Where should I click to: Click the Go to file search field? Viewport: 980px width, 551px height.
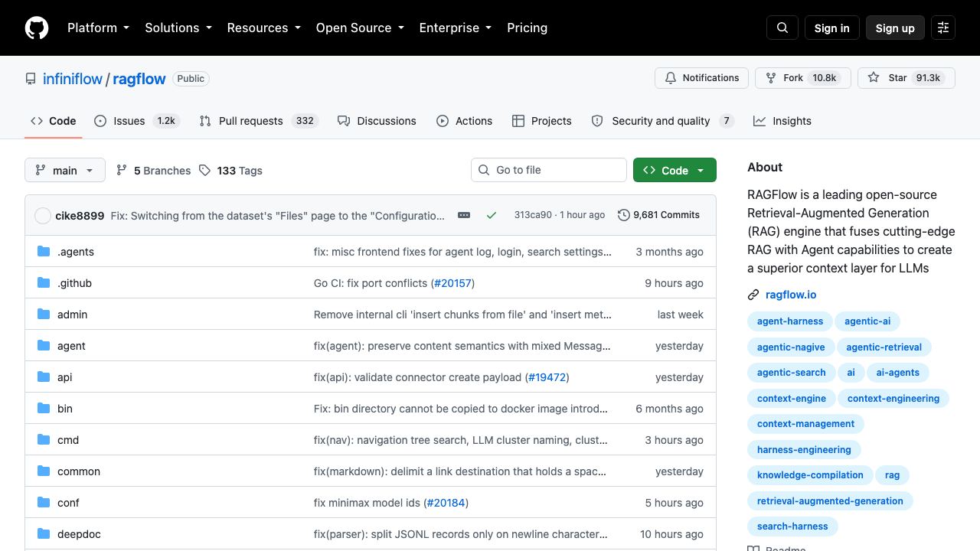point(549,170)
